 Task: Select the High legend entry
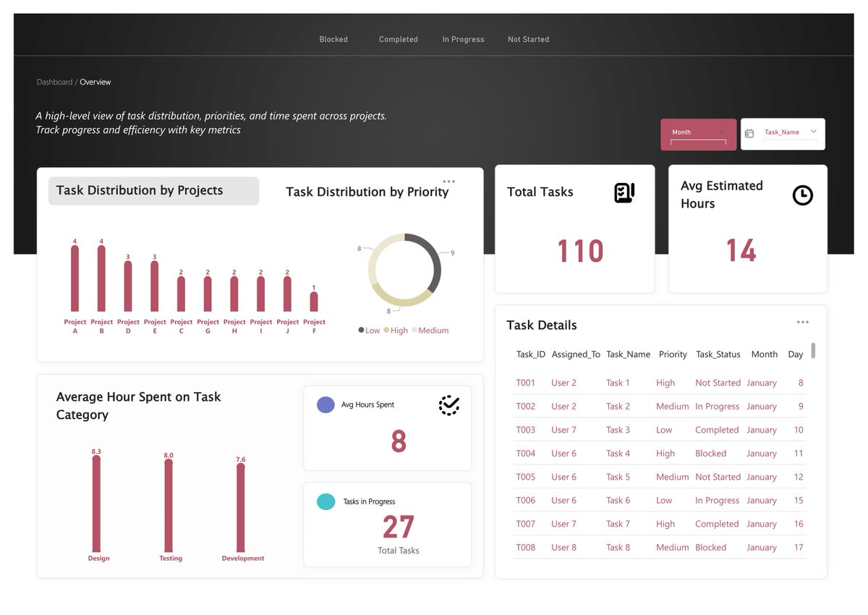(x=396, y=331)
